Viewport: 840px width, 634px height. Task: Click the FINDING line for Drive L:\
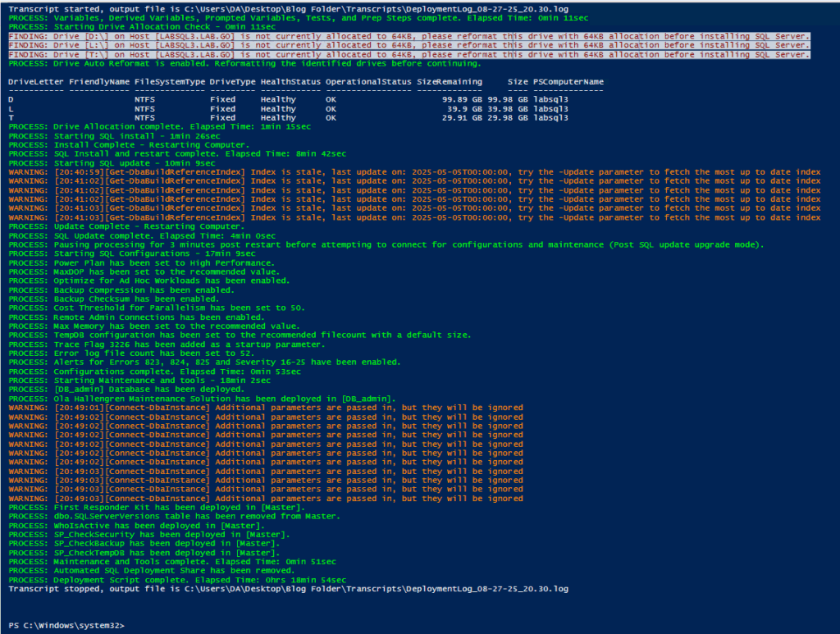[328, 44]
